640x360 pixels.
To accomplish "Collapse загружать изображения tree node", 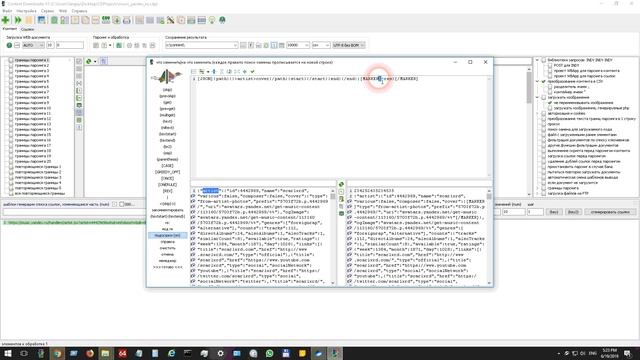I will click(537, 97).
